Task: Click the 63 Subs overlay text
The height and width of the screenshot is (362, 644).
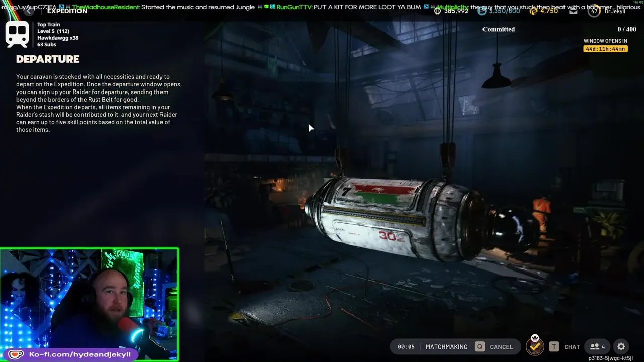Action: 47,45
